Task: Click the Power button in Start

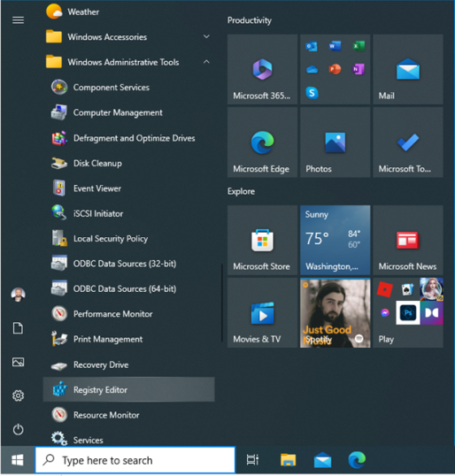Action: point(18,429)
